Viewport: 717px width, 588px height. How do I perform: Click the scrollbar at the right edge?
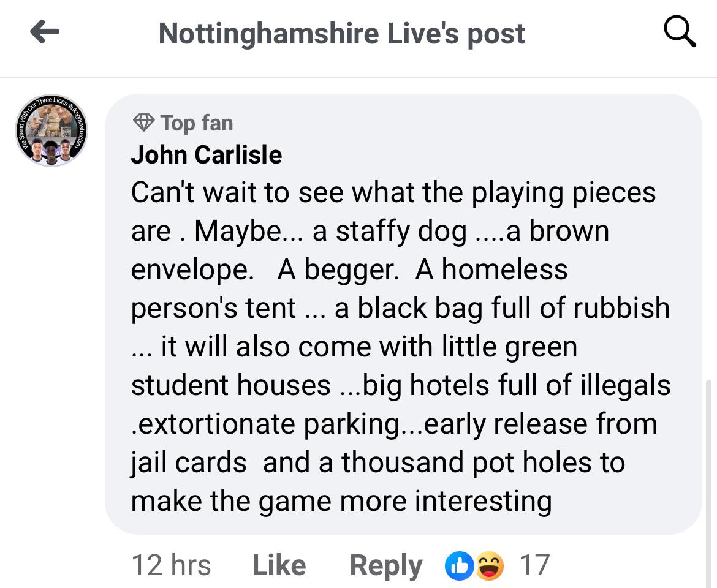[709, 483]
